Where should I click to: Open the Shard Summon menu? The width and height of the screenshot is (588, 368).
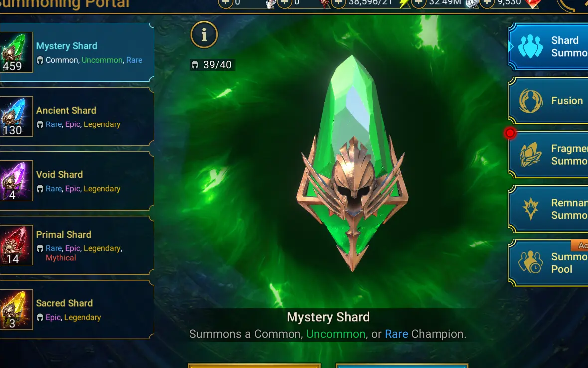pyautogui.click(x=548, y=46)
